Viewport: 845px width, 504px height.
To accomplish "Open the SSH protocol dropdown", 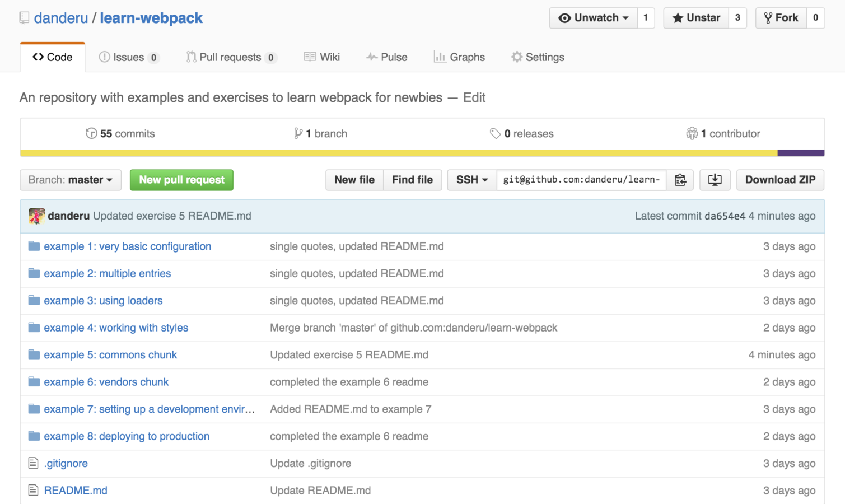I will pos(472,180).
